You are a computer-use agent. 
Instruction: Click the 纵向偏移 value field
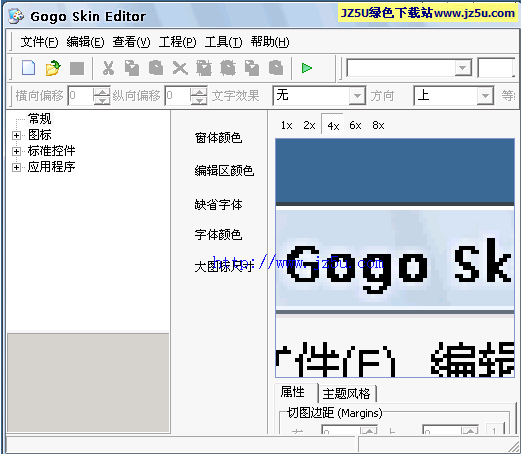pos(178,96)
